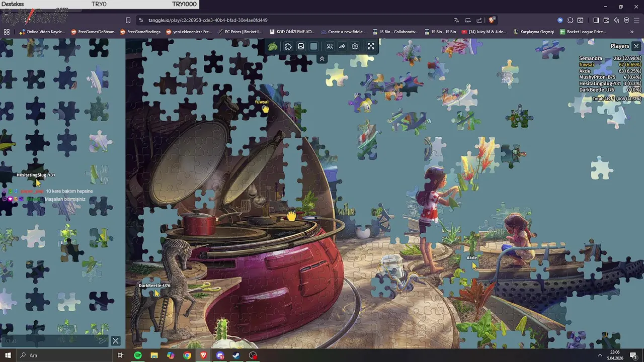Open Windows Start menu
This screenshot has height=362, width=644.
click(x=8, y=355)
